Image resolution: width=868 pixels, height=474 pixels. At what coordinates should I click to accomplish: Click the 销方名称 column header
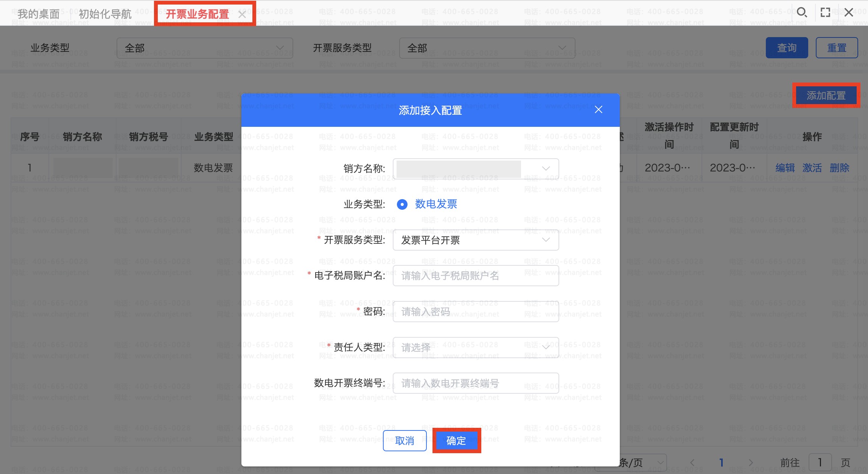click(82, 137)
